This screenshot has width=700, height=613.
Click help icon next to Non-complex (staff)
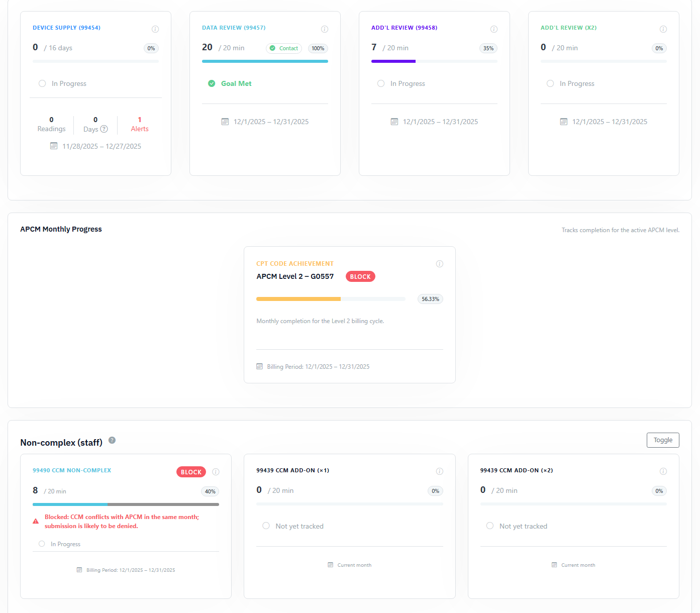point(112,440)
